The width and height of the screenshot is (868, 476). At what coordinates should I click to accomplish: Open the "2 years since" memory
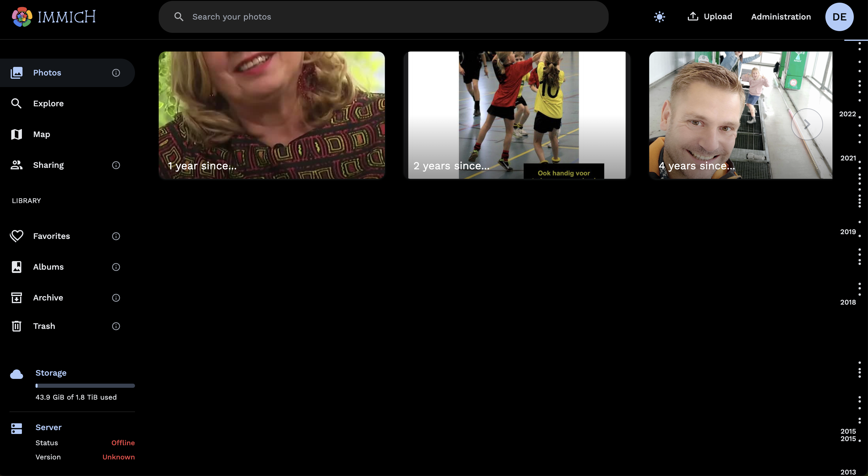(517, 115)
